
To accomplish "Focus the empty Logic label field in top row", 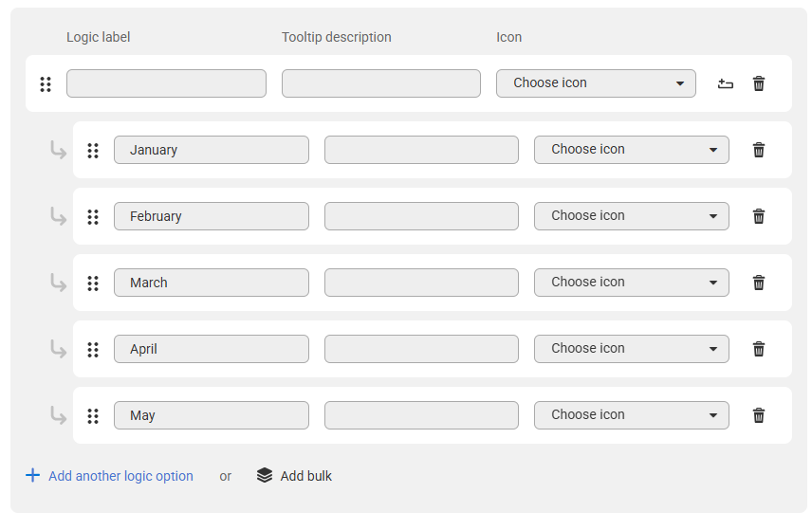I will tap(166, 83).
